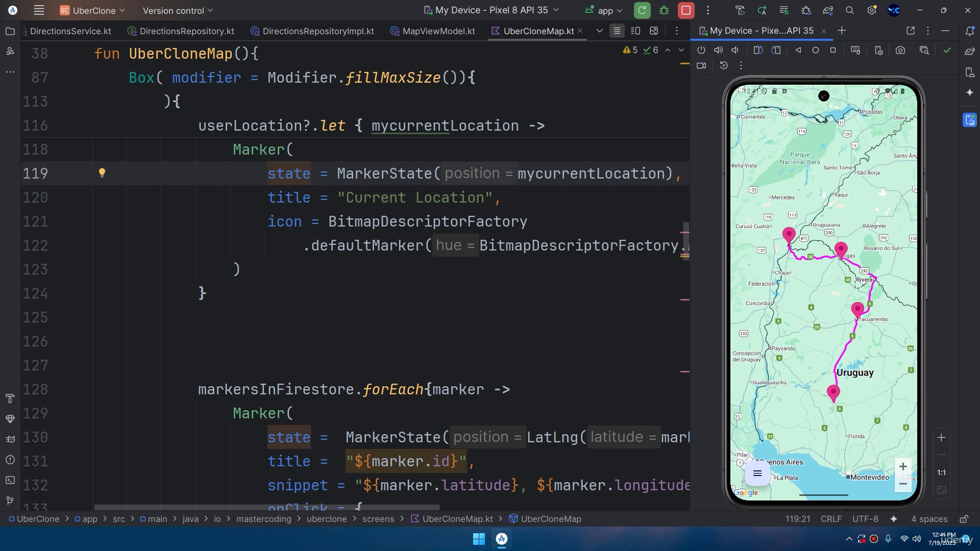The image size is (980, 551).
Task: Click the yellow lightbulb quick-fix icon
Action: pyautogui.click(x=102, y=173)
